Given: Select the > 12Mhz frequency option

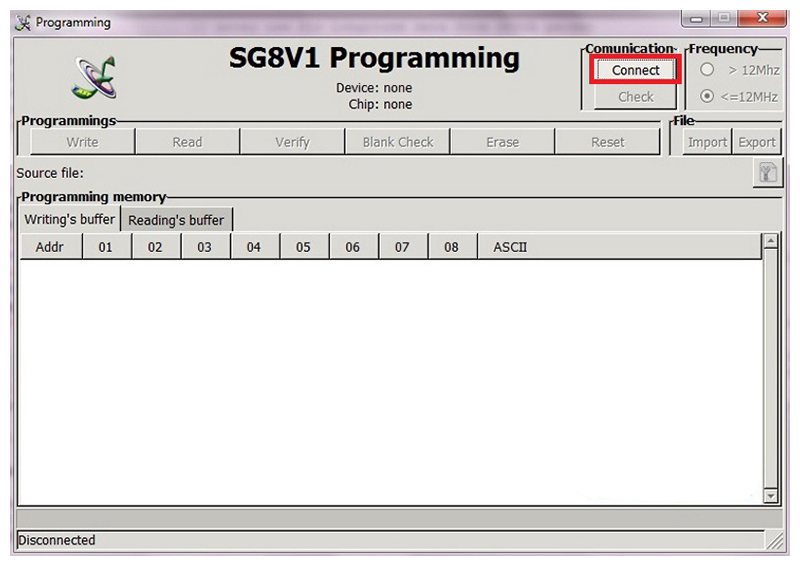Looking at the screenshot, I should click(708, 70).
